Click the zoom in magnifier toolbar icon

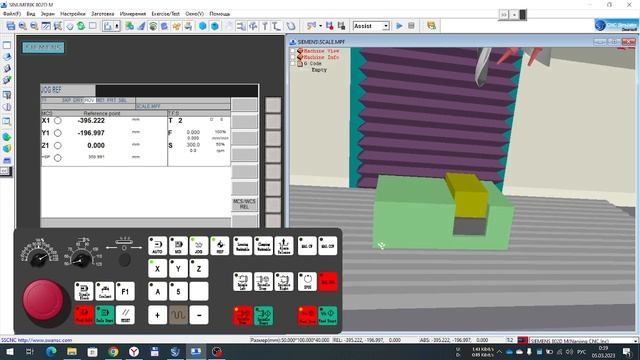tap(22, 26)
